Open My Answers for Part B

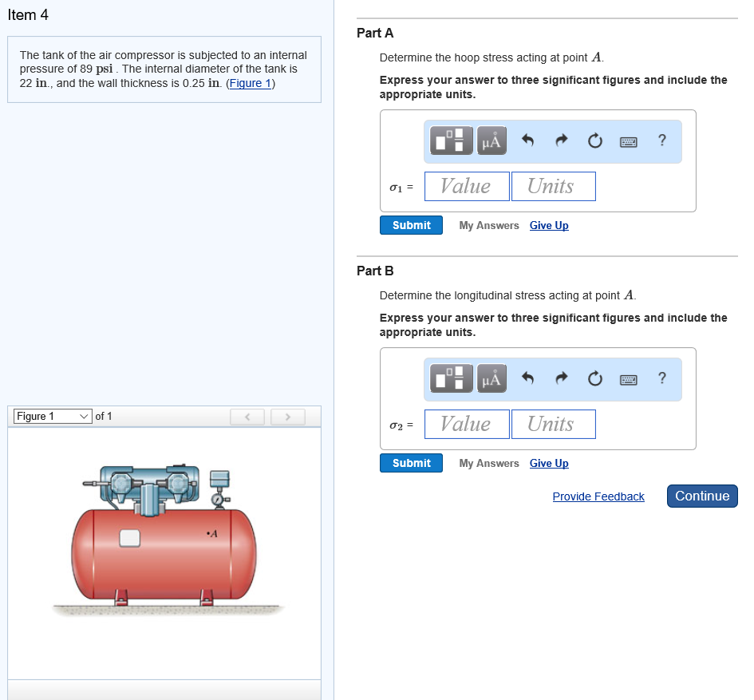click(x=488, y=463)
